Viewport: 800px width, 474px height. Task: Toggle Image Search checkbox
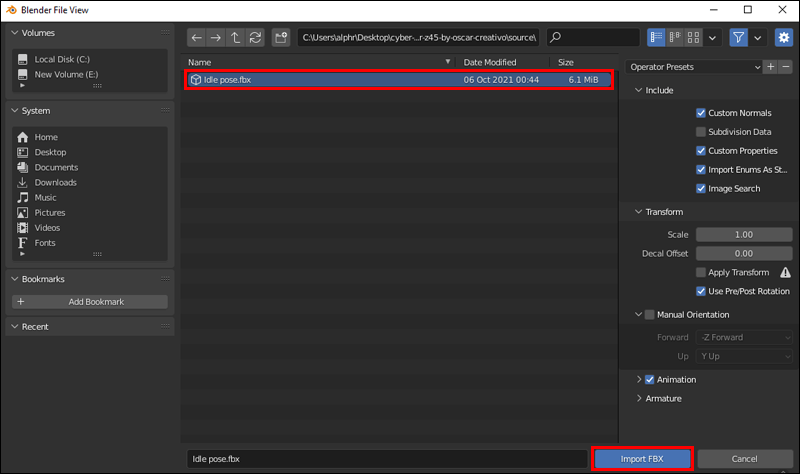pyautogui.click(x=701, y=188)
